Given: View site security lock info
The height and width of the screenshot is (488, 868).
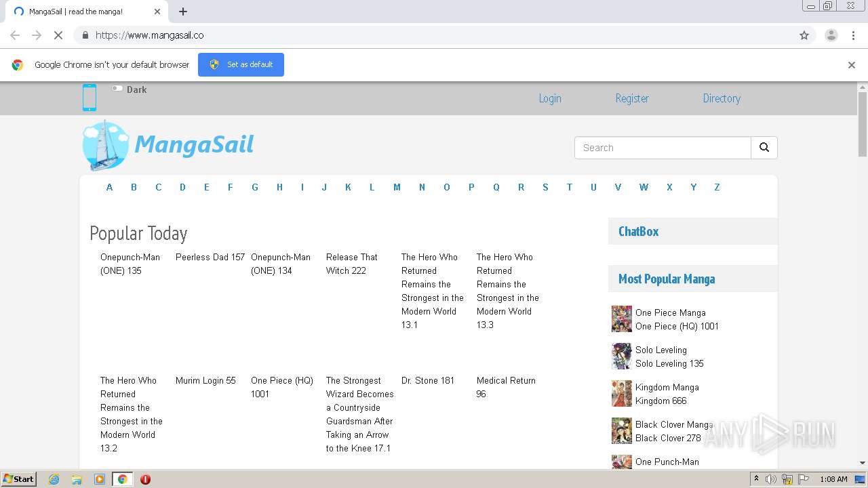Looking at the screenshot, I should point(85,35).
